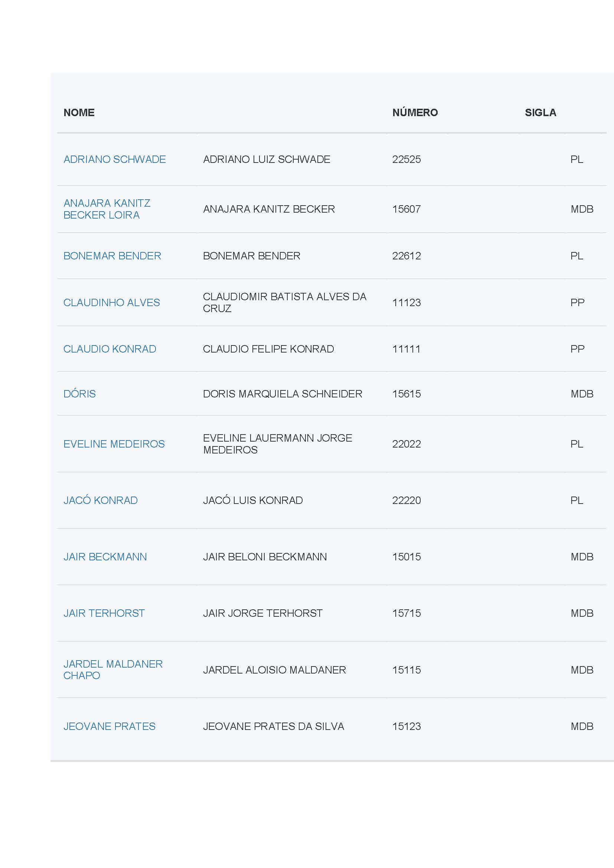The image size is (614, 868).
Task: Select full name JAIR BELONI BECKMANN
Action: [265, 557]
